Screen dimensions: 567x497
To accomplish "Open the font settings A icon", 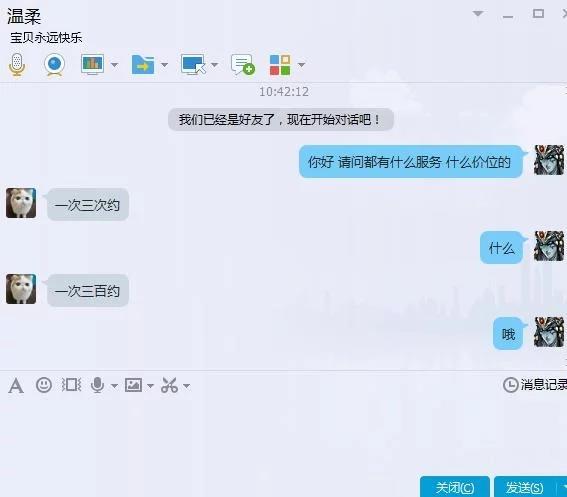I will 16,386.
